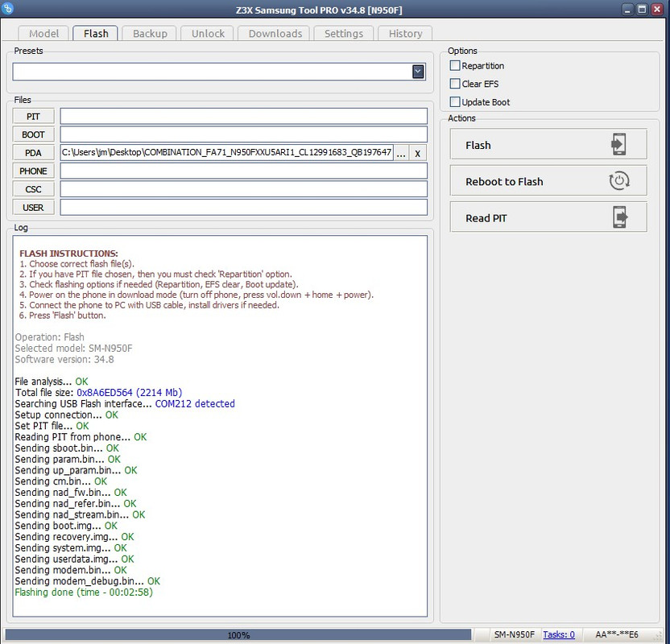Image resolution: width=670 pixels, height=644 pixels.
Task: Select a BOOT file via BOOT button
Action: (33, 134)
